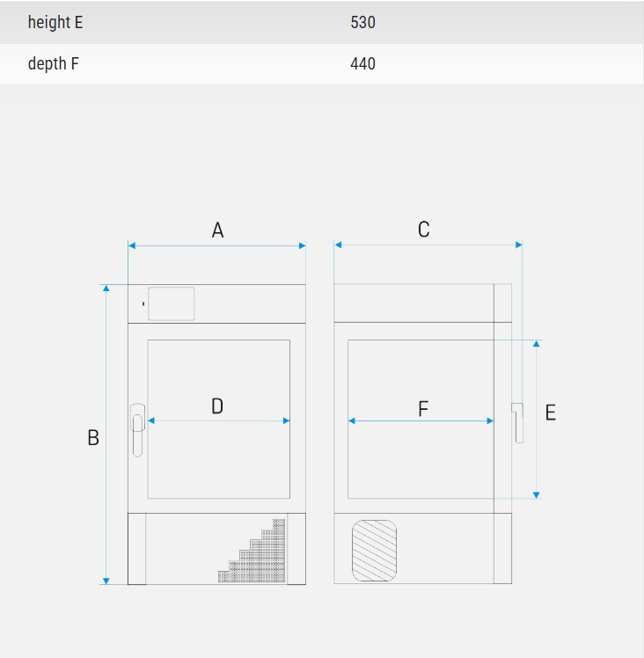
Task: Click the front view inner chamber window
Action: (x=219, y=420)
